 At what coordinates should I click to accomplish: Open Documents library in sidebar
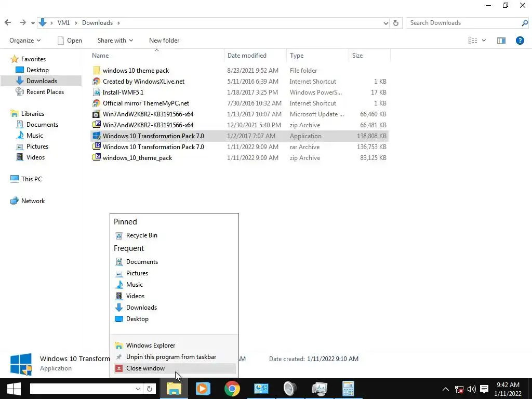[37, 125]
